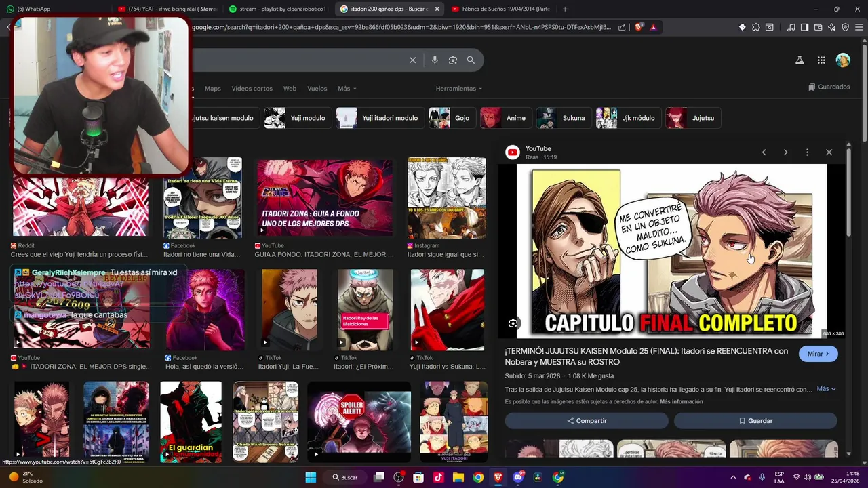
Task: Switch to the Maps search tab
Action: click(x=213, y=89)
